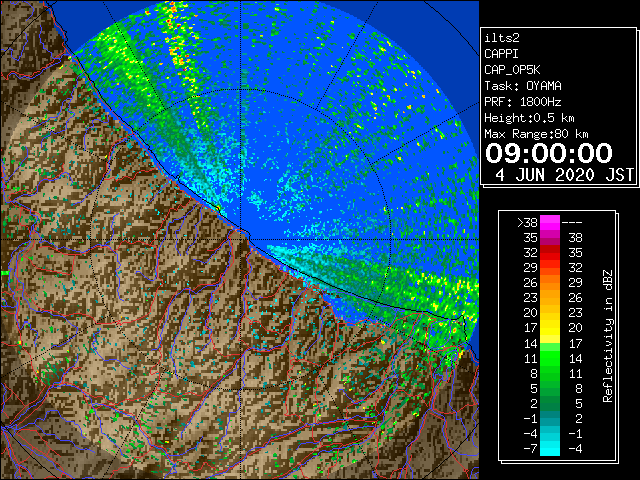Click the 'ilts2' label in the info box

coord(502,38)
